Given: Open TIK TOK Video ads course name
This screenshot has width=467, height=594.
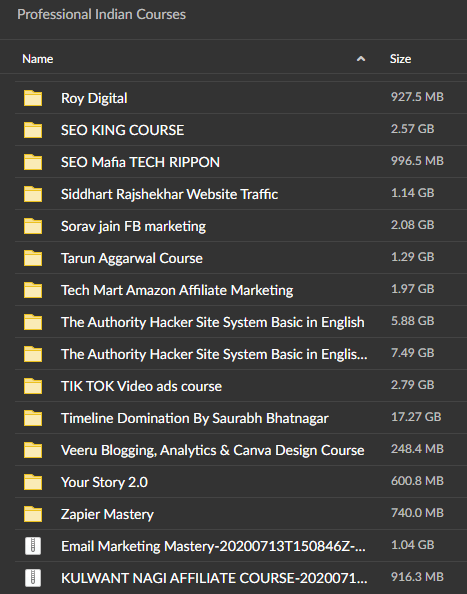Looking at the screenshot, I should [141, 386].
